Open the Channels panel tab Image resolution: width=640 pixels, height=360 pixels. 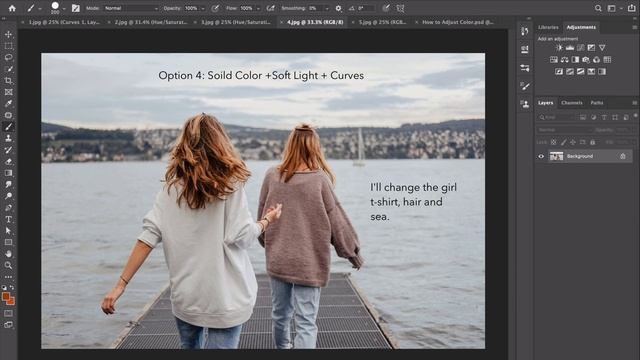(x=572, y=103)
